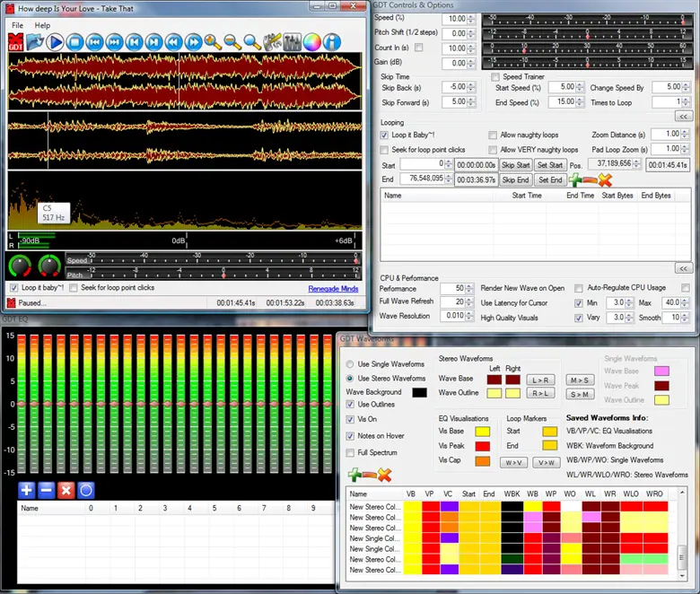Open an audio file via folder icon

[x=35, y=41]
